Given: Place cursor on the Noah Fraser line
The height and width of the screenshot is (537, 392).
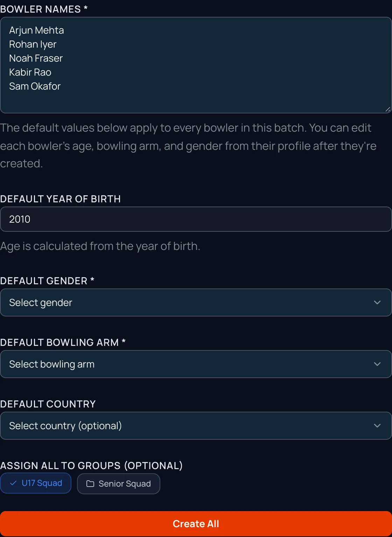Looking at the screenshot, I should [36, 58].
